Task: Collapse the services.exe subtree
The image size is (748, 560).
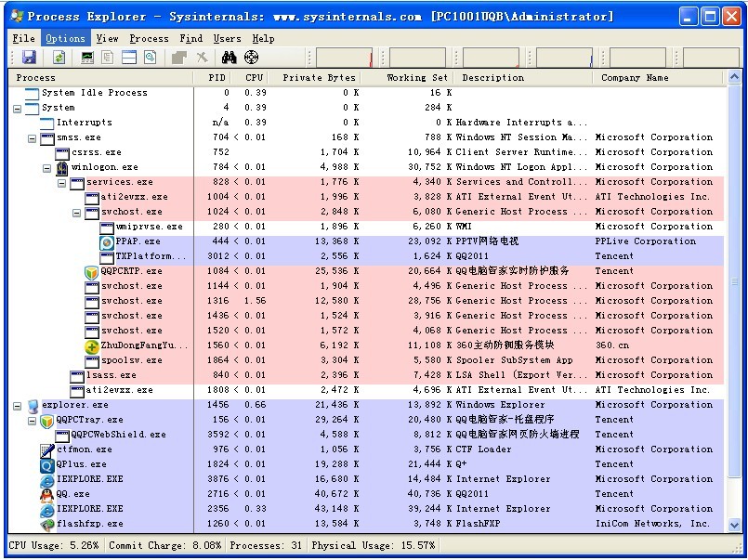Action: click(62, 182)
